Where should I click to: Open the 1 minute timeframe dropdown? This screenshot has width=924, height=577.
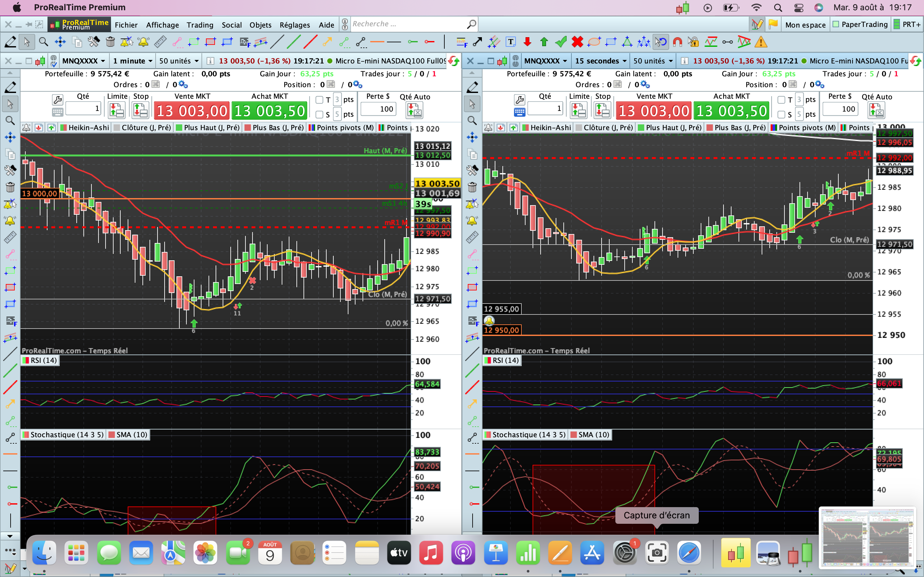(x=133, y=61)
